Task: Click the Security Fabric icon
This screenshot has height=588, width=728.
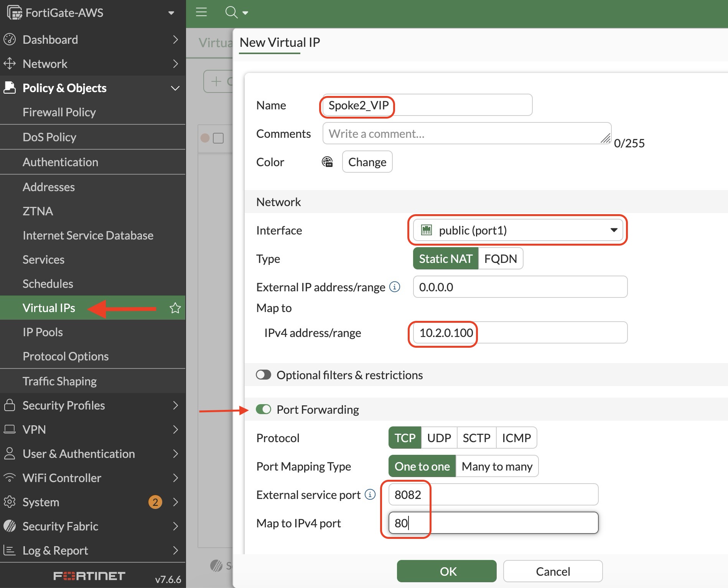Action: [x=10, y=526]
